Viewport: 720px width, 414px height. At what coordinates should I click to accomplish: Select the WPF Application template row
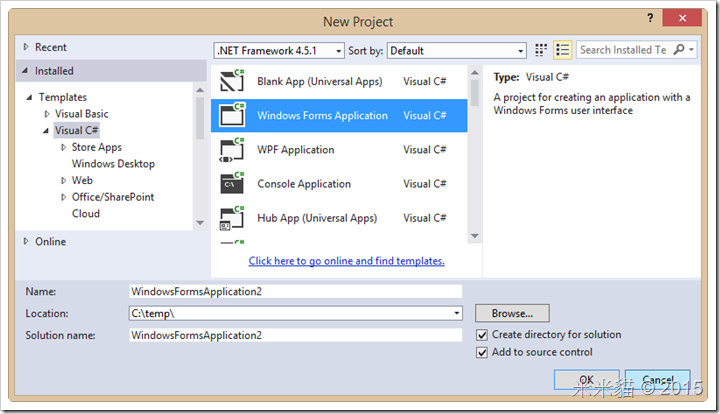[339, 150]
